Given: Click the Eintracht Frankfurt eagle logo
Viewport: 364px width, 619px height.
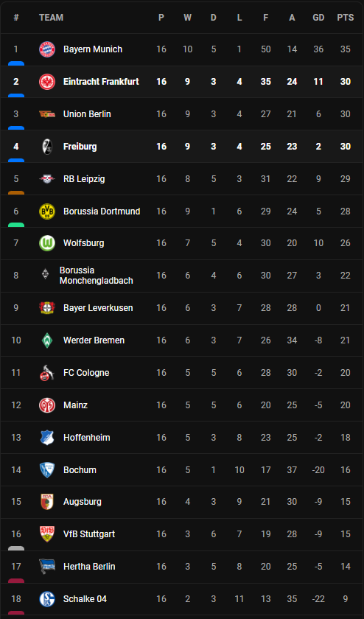Looking at the screenshot, I should (x=47, y=82).
